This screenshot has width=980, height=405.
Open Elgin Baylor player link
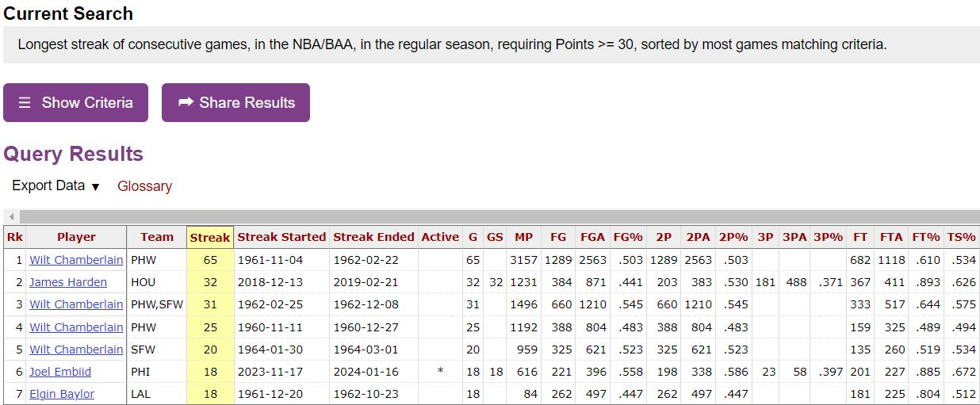(62, 394)
